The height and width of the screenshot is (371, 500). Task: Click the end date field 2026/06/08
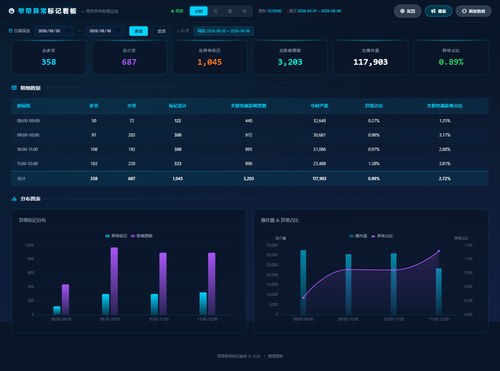click(105, 31)
